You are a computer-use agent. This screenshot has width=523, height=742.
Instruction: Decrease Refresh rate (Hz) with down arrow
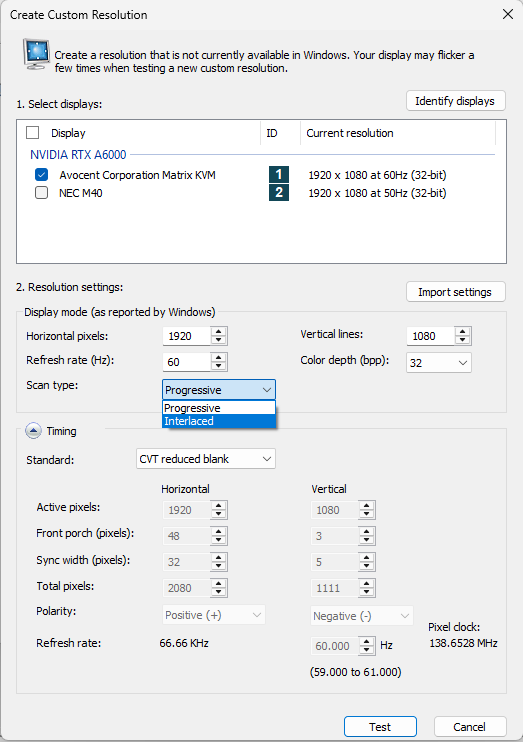tap(218, 366)
